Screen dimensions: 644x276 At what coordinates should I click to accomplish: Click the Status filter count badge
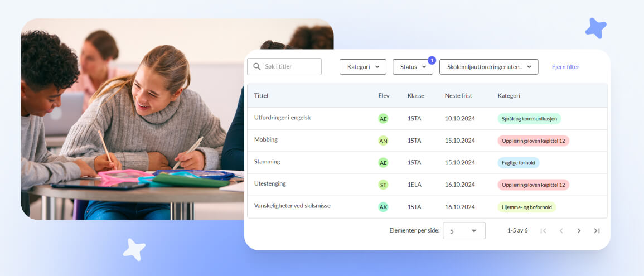[x=432, y=60]
